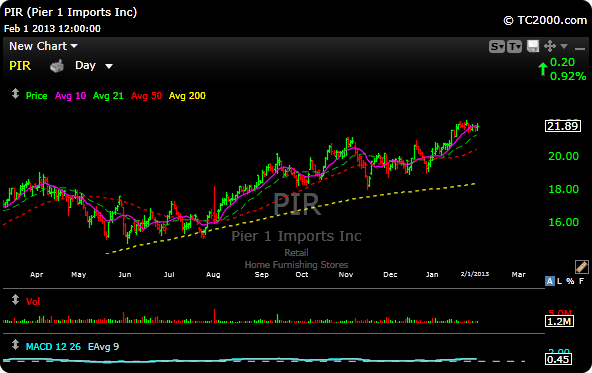
Task: Toggle the F scale option
Action: coord(581,281)
